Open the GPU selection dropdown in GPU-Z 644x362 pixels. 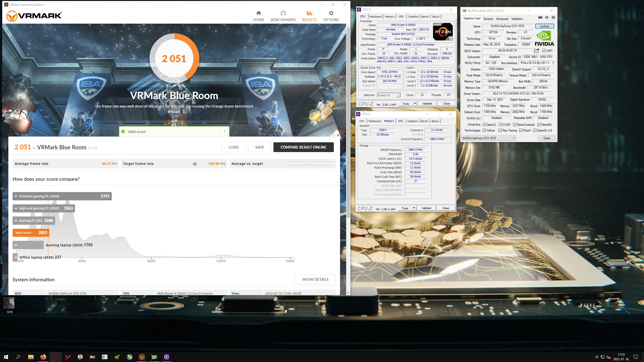pyautogui.click(x=489, y=138)
